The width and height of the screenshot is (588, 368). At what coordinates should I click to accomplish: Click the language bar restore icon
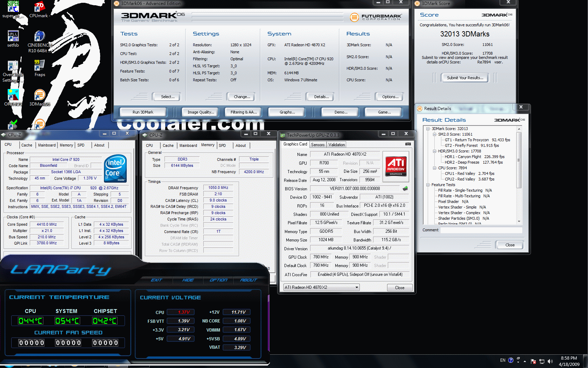point(518,359)
